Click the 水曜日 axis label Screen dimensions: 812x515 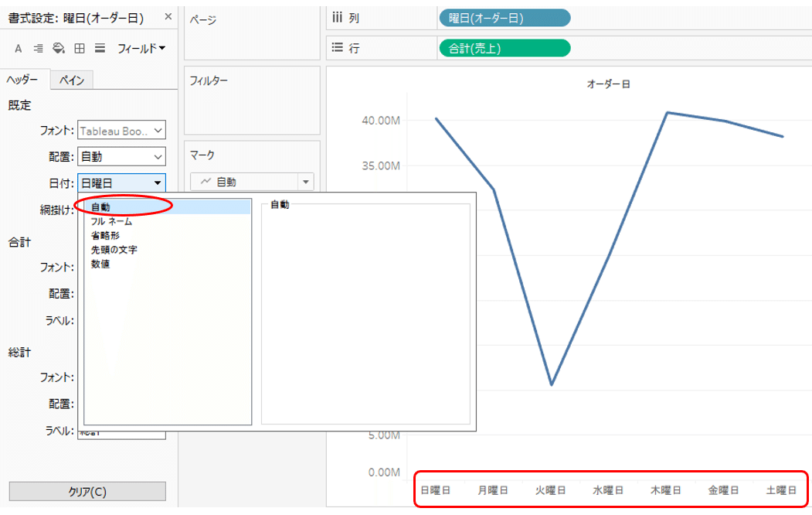coord(608,490)
